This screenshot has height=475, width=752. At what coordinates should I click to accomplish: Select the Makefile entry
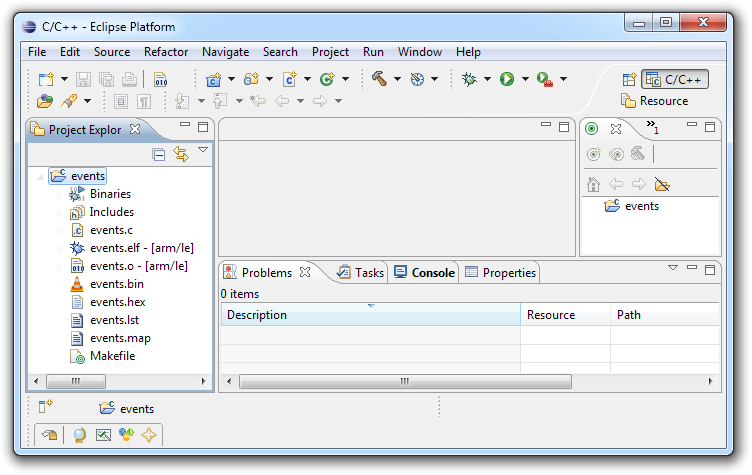(x=113, y=356)
